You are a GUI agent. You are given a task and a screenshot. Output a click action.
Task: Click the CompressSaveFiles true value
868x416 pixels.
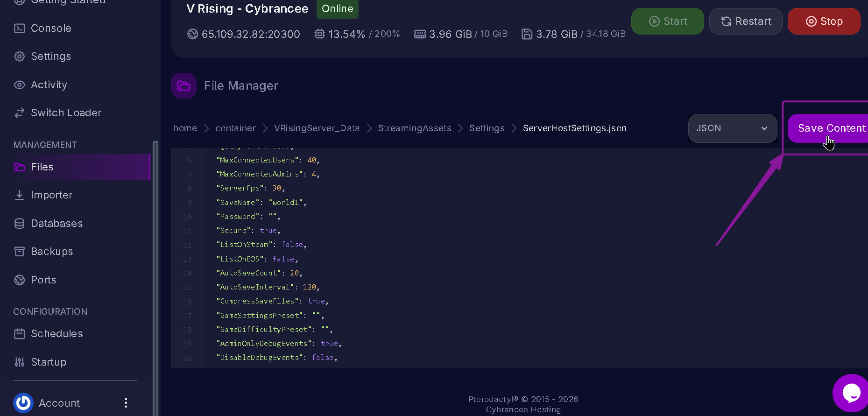pos(316,301)
